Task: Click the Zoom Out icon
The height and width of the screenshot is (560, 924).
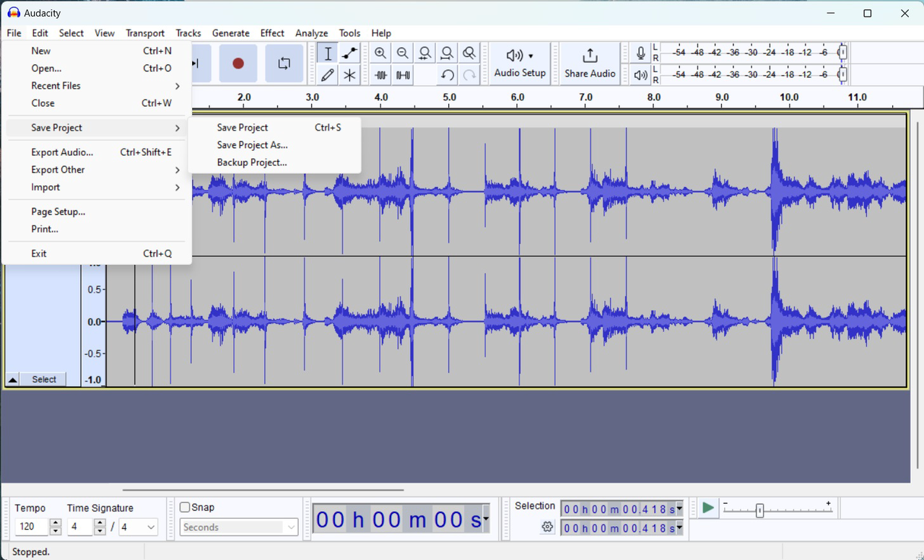Action: 403,53
